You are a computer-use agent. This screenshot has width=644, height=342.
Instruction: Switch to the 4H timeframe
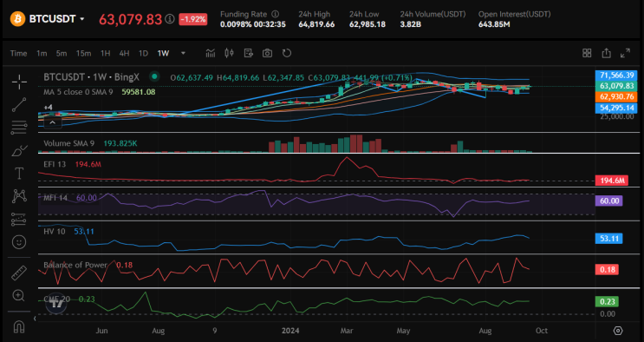(124, 53)
